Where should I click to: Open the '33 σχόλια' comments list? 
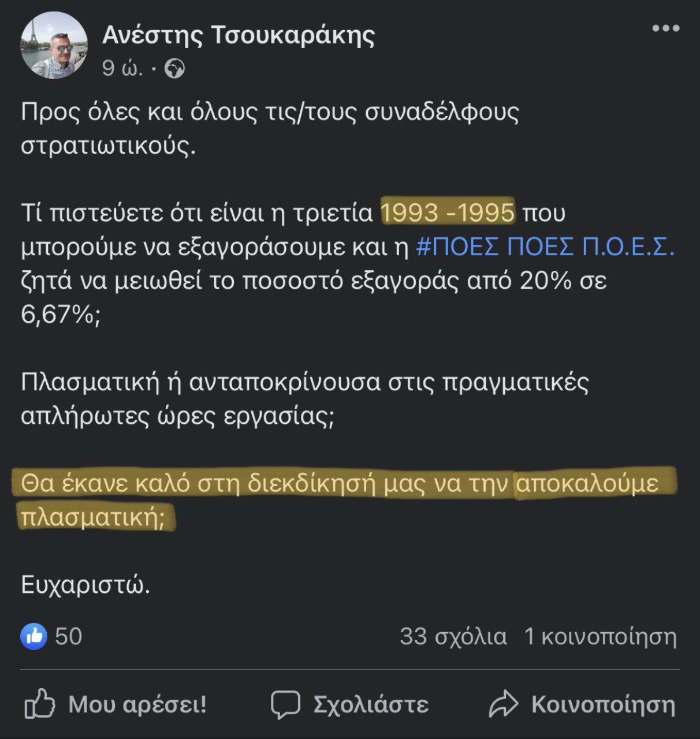click(x=453, y=636)
